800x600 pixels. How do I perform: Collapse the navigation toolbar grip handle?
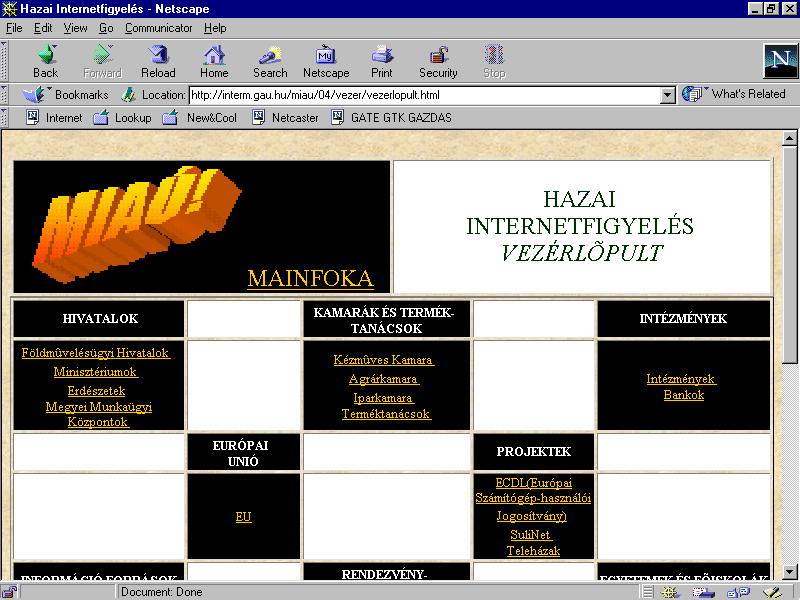point(6,61)
